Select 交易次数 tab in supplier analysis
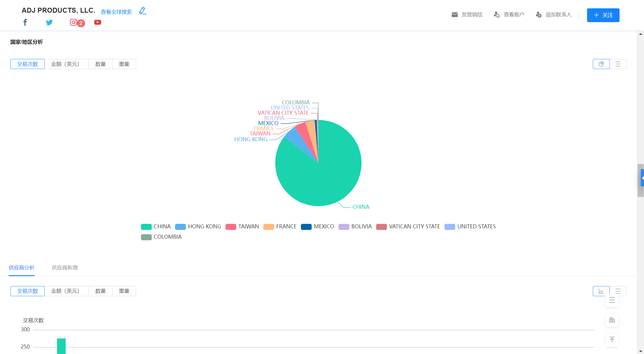Viewport: 644px width, 354px height. click(27, 291)
